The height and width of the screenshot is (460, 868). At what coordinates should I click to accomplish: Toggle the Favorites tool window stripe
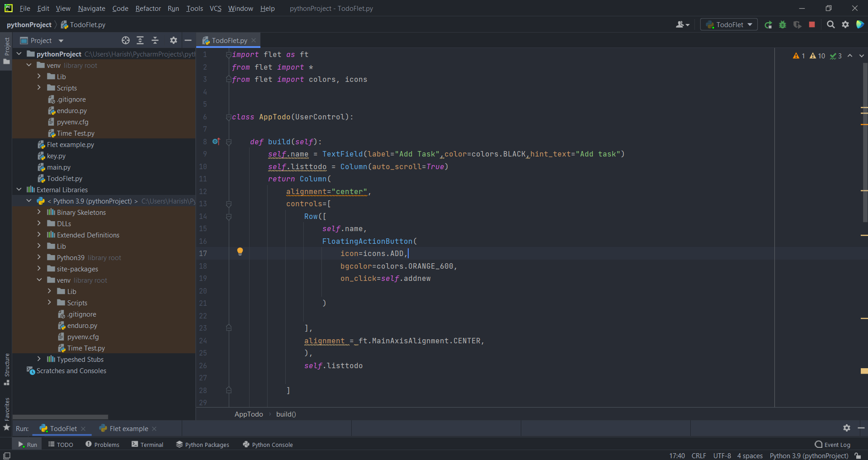tap(7, 413)
